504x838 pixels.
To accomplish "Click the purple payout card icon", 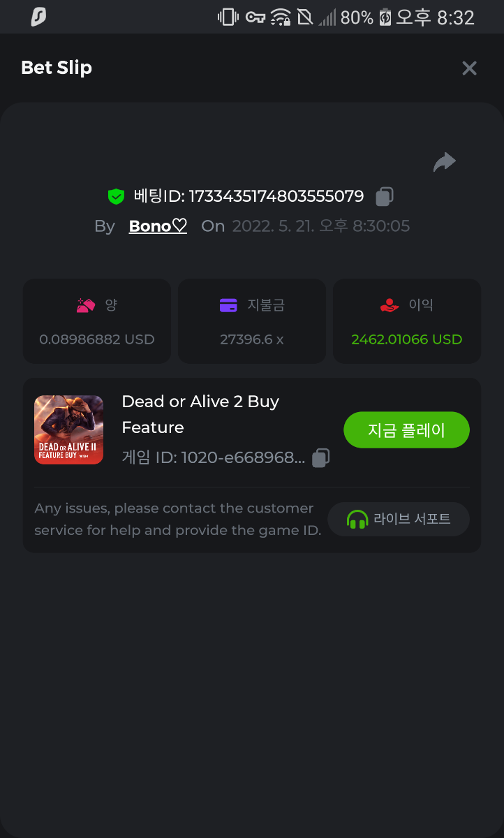I will (x=228, y=305).
